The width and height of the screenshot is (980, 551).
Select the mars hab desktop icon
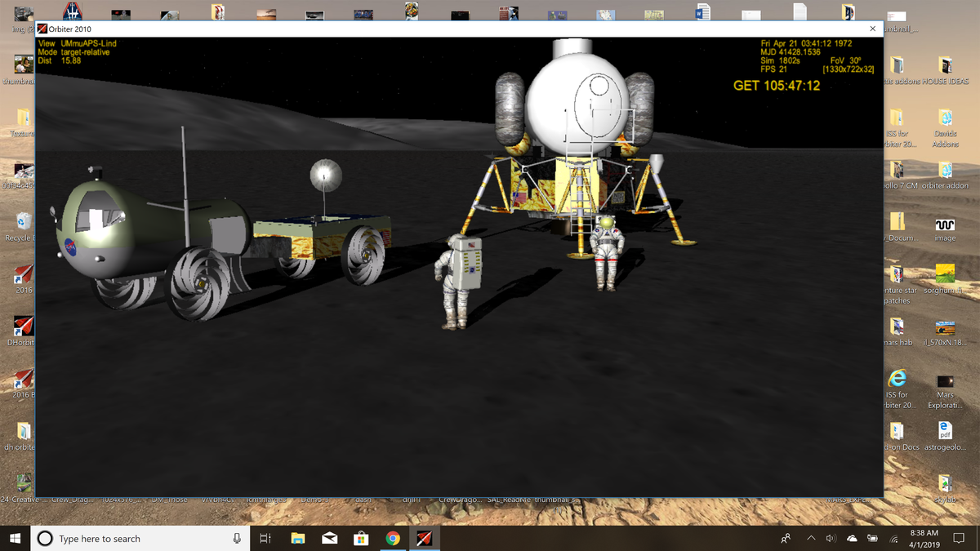pos(897,331)
